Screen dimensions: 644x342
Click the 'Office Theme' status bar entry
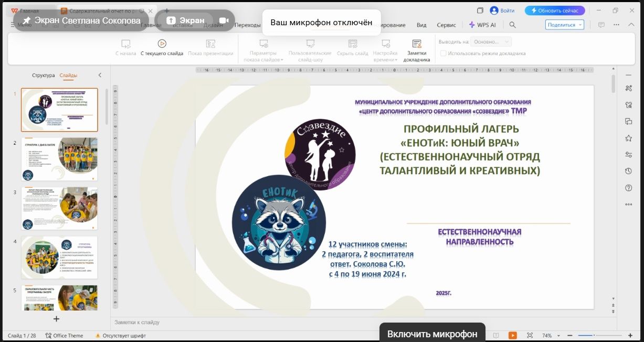coord(64,335)
